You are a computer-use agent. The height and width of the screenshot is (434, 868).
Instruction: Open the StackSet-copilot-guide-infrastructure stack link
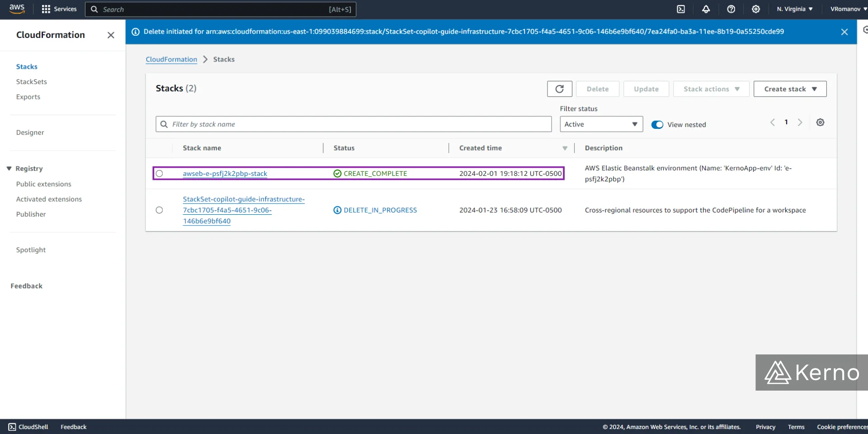(x=244, y=210)
